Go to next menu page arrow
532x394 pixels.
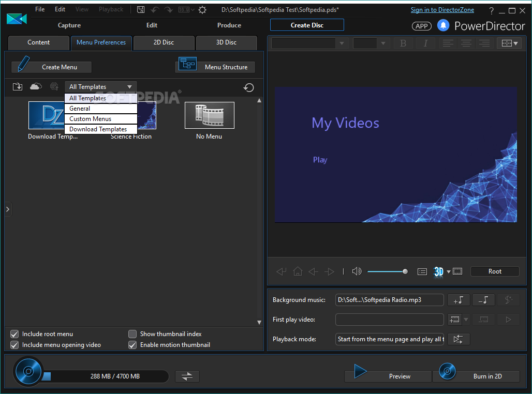(x=329, y=271)
